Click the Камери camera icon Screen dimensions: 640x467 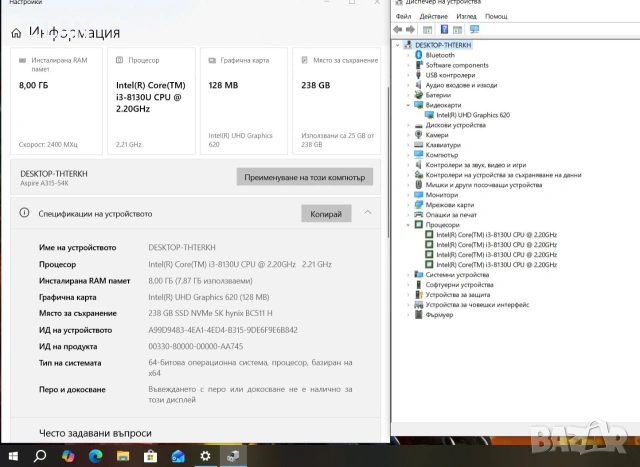[418, 135]
